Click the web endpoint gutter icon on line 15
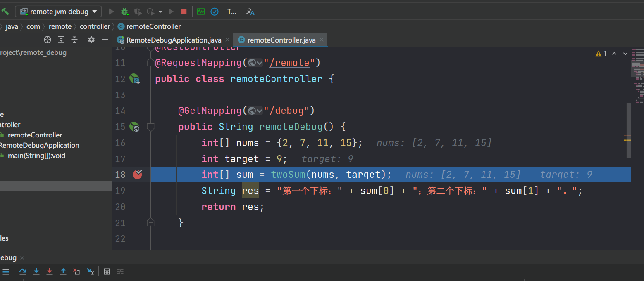The height and width of the screenshot is (281, 644). tap(135, 127)
